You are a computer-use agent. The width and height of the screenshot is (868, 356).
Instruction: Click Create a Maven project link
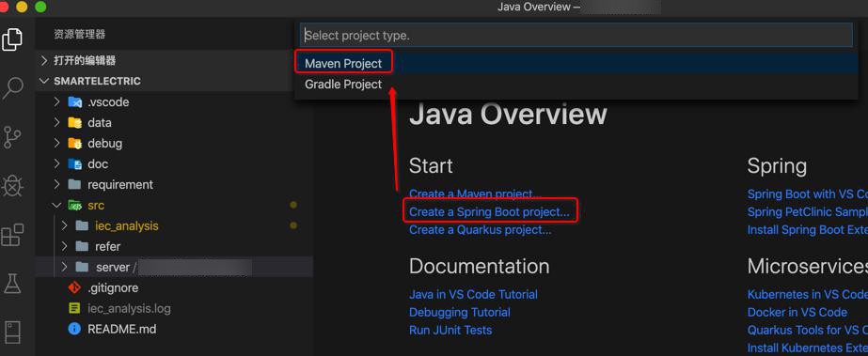tap(475, 194)
